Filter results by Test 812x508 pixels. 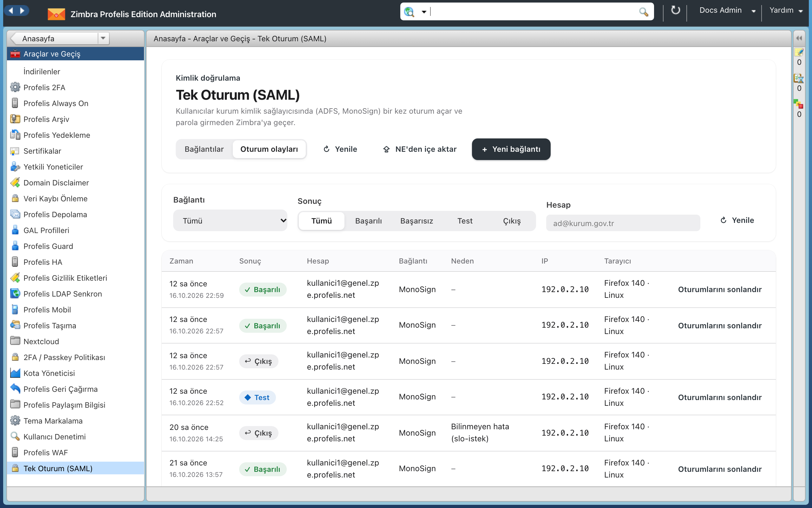(465, 221)
